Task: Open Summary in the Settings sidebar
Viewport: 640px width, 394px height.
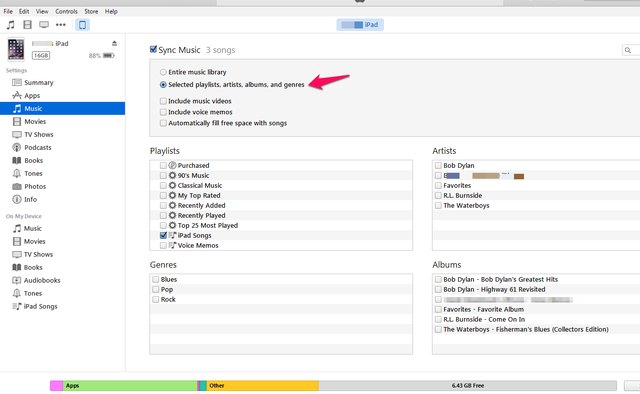Action: 38,82
